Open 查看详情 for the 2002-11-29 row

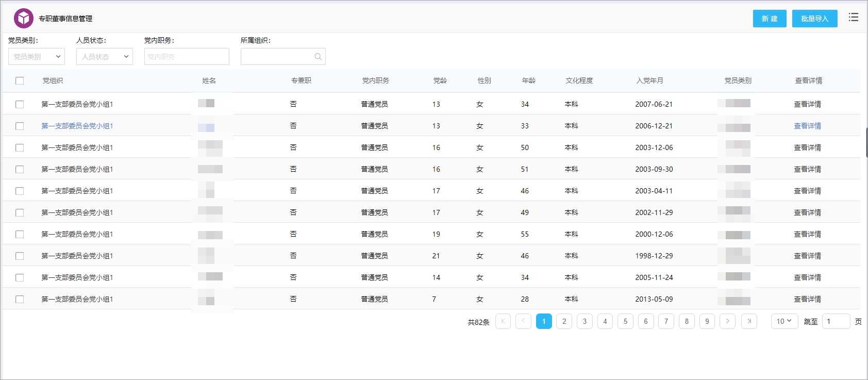click(x=808, y=212)
